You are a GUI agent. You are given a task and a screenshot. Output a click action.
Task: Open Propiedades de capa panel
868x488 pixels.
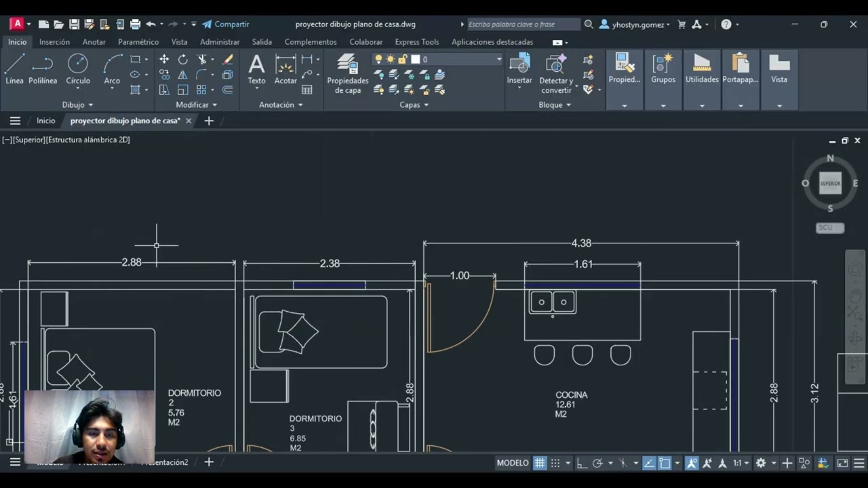pyautogui.click(x=348, y=74)
